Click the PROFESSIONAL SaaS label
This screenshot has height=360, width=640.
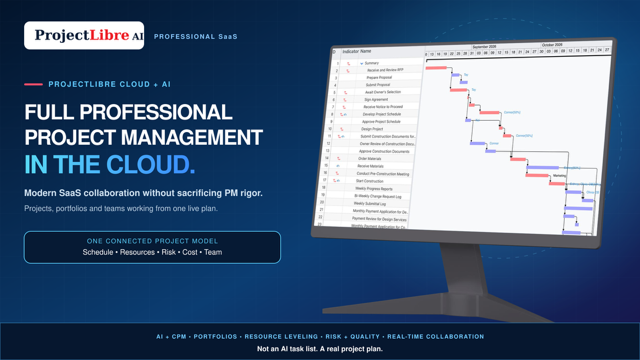(196, 36)
